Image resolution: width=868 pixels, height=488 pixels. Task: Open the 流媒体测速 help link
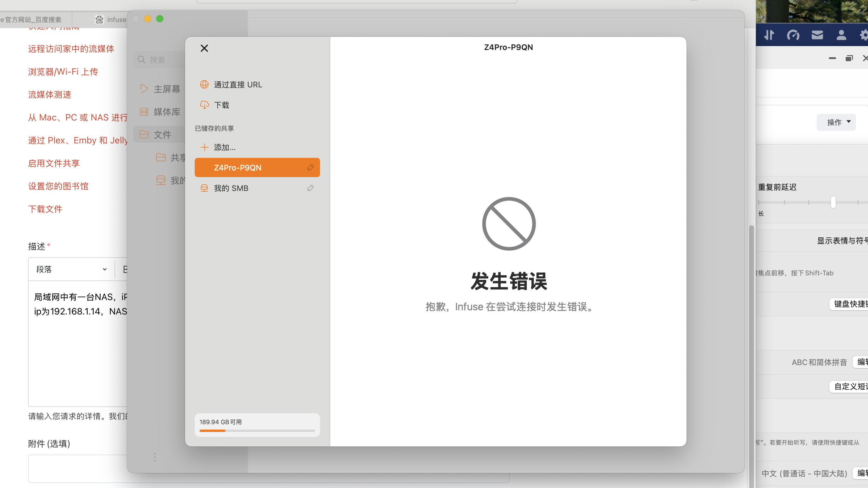click(49, 95)
